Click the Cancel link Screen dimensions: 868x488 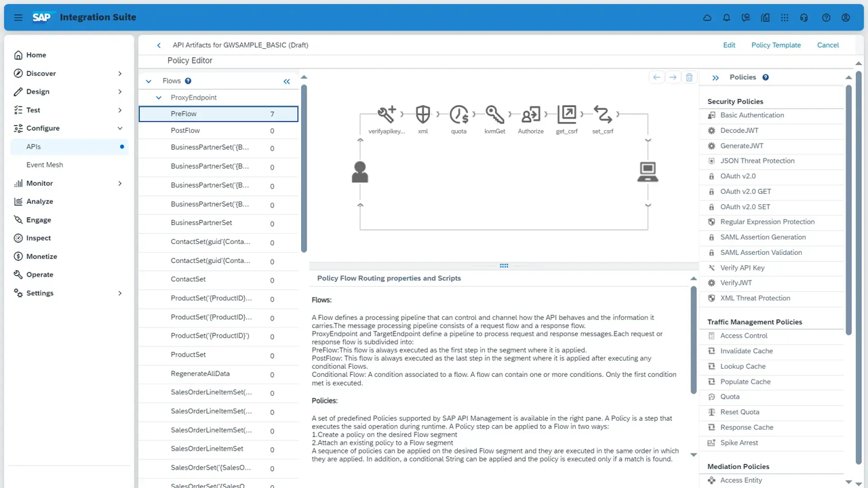[827, 45]
